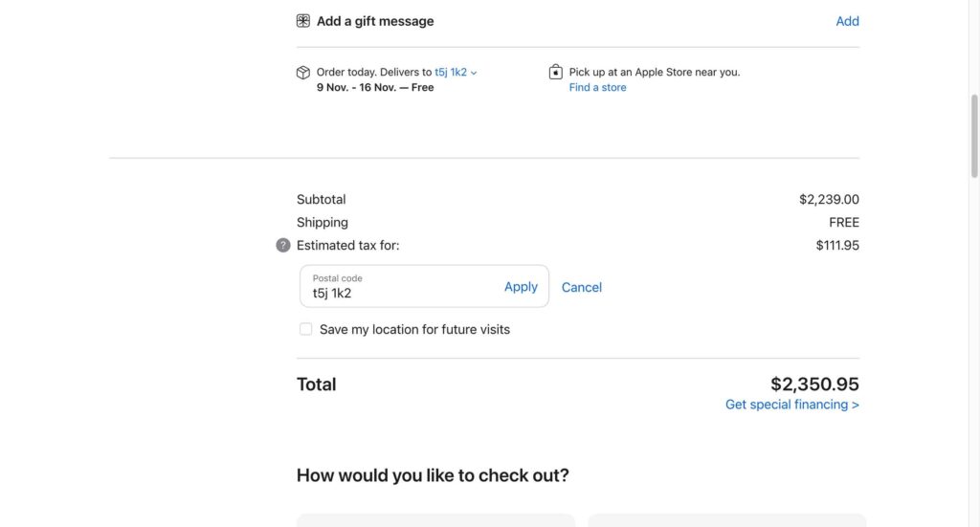
Task: Cancel the postal code entry
Action: coord(581,287)
